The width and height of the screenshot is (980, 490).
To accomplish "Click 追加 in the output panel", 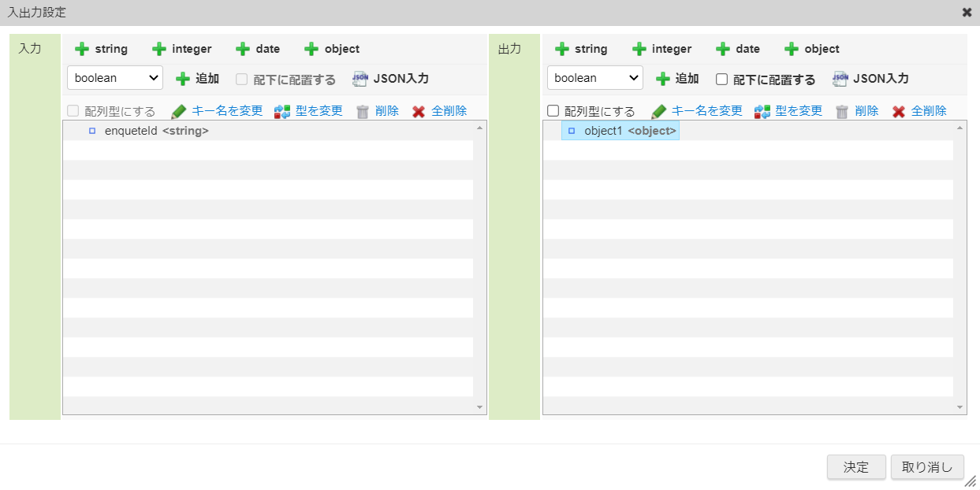I will click(x=677, y=79).
